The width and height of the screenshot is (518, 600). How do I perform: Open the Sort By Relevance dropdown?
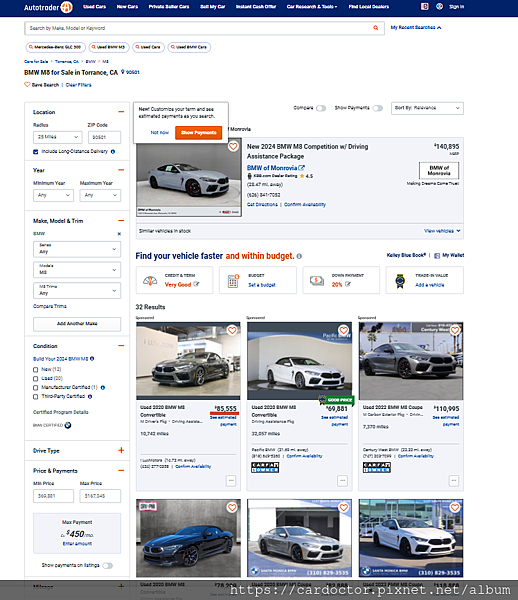click(x=427, y=108)
